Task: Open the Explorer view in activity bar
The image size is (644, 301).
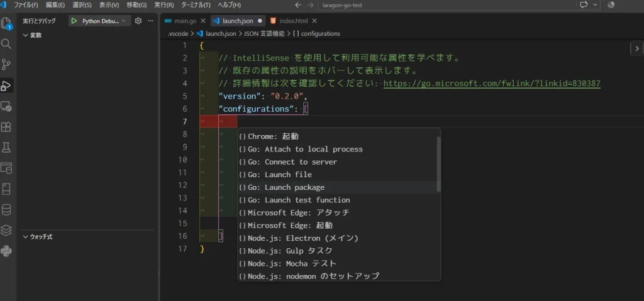Action: 6,23
